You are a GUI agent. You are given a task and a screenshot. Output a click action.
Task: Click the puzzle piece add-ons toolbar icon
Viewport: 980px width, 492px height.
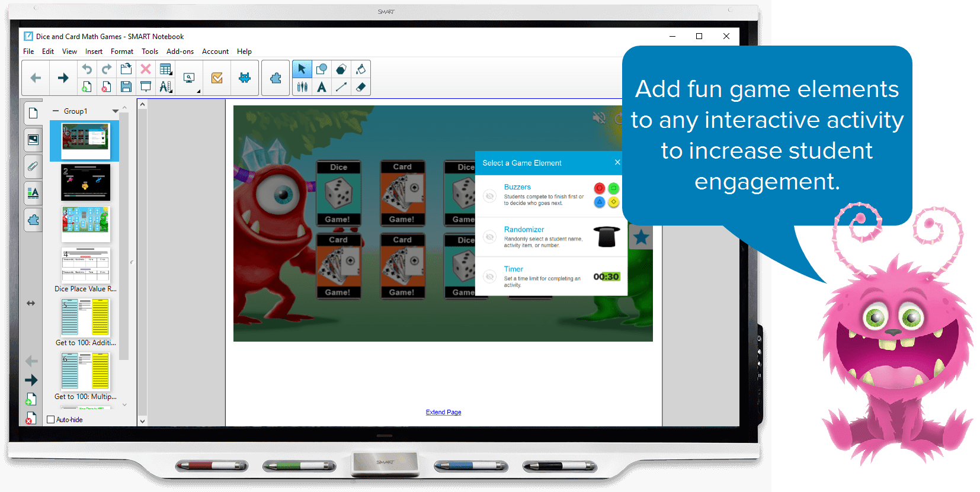pos(276,78)
